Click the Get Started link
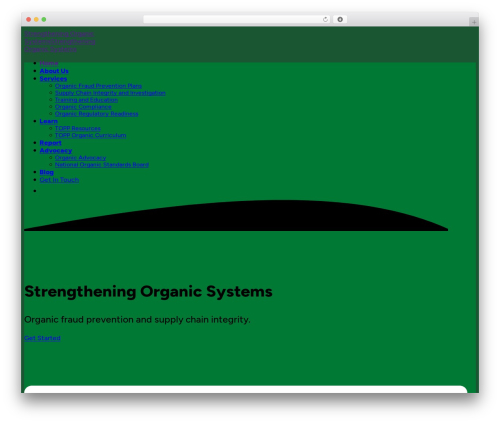 [x=42, y=338]
